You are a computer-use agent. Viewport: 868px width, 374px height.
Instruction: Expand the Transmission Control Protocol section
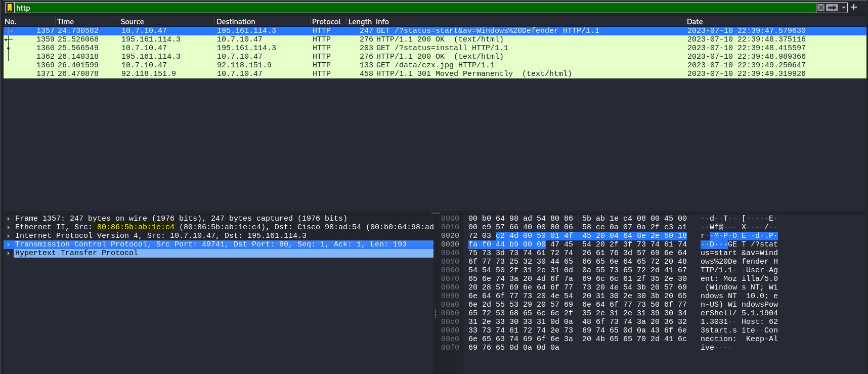(x=9, y=244)
